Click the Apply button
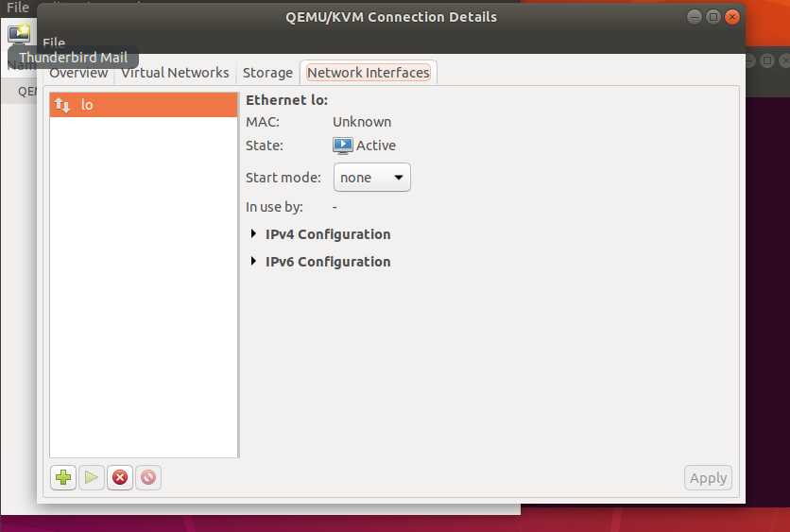 click(x=708, y=477)
